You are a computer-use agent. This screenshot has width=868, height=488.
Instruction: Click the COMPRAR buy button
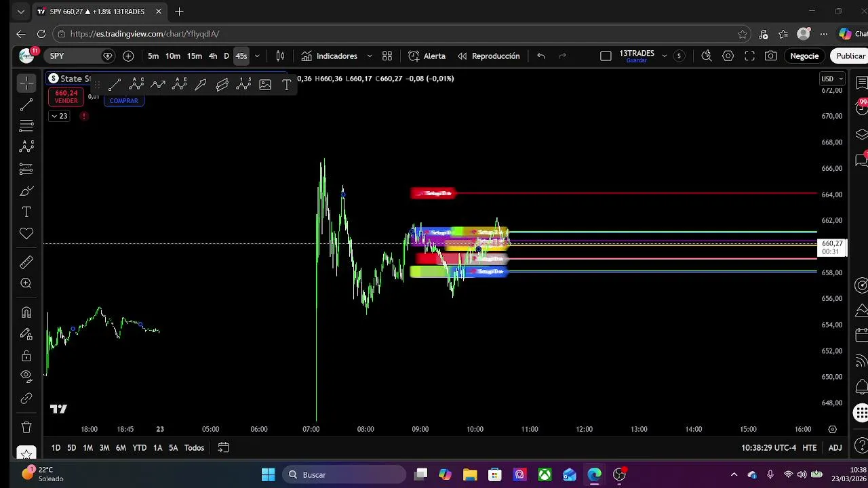(123, 100)
